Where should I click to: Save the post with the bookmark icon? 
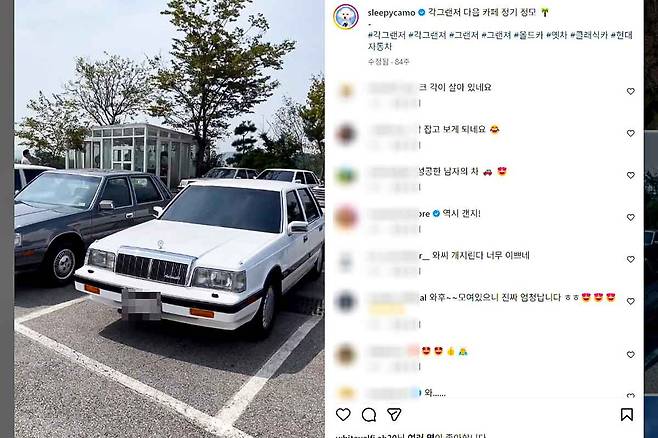pos(627,415)
